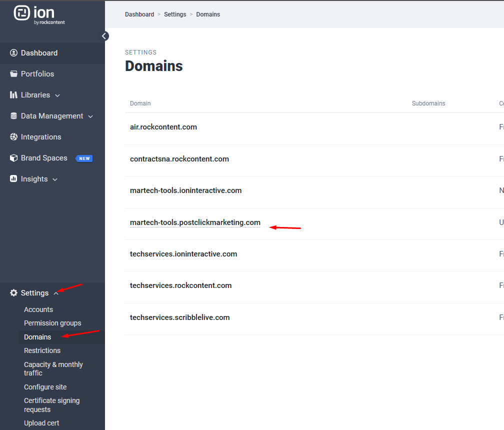This screenshot has height=430, width=504.
Task: Click the Insights chart icon
Action: [x=13, y=178]
